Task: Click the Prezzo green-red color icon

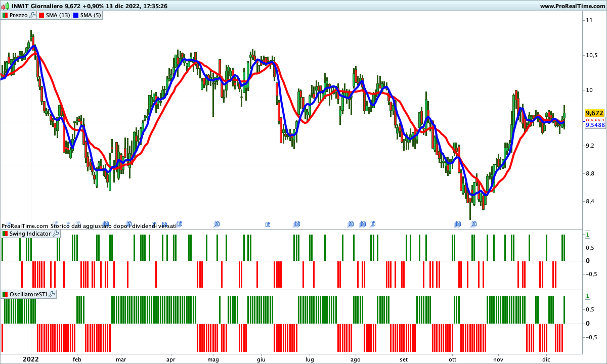Action: tap(5, 15)
